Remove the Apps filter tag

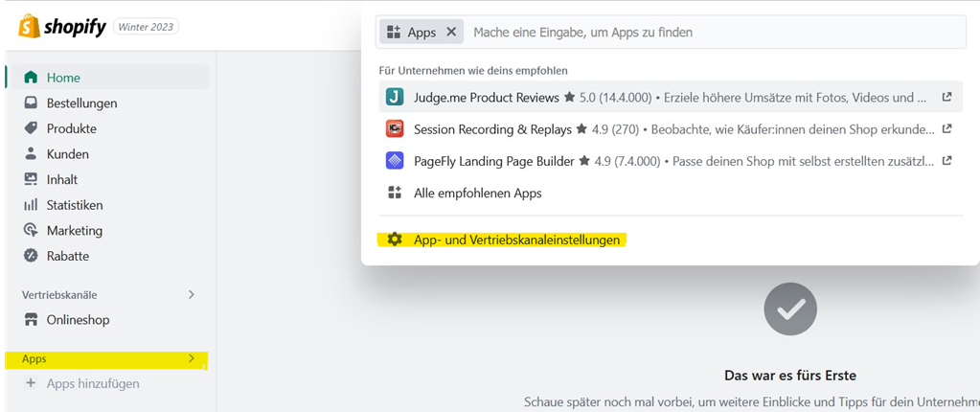pos(451,32)
